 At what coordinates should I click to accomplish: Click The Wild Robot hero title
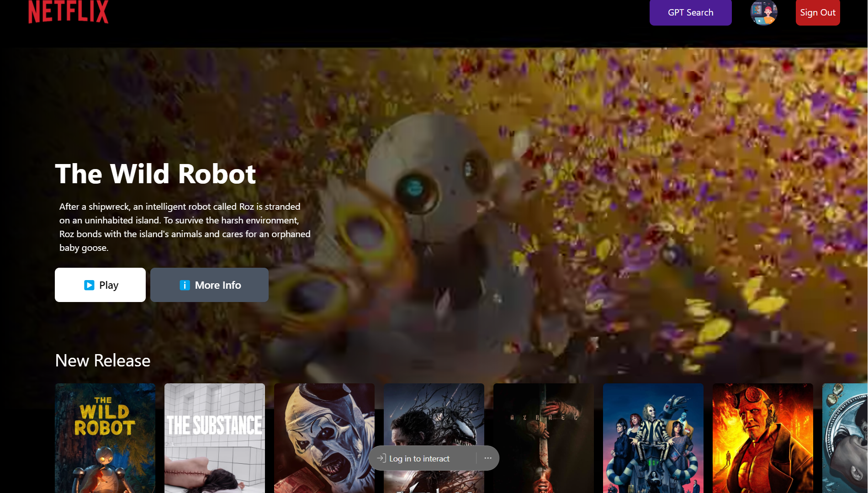[x=155, y=174]
